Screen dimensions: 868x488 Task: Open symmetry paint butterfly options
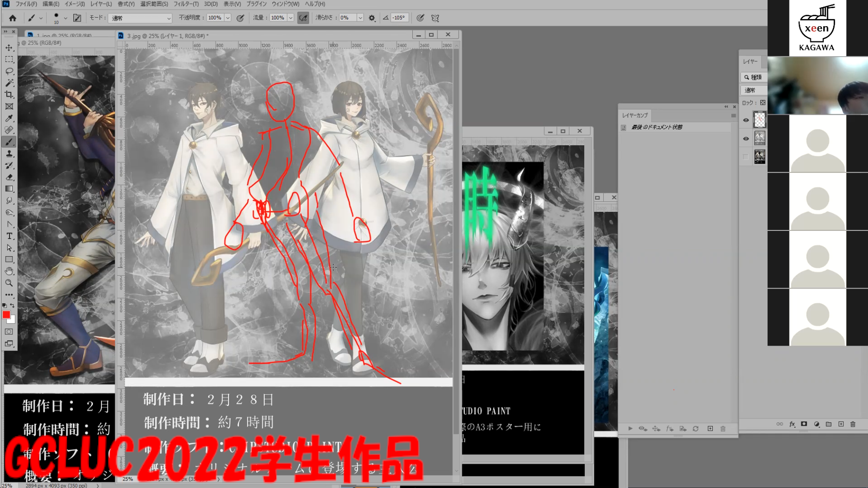435,18
